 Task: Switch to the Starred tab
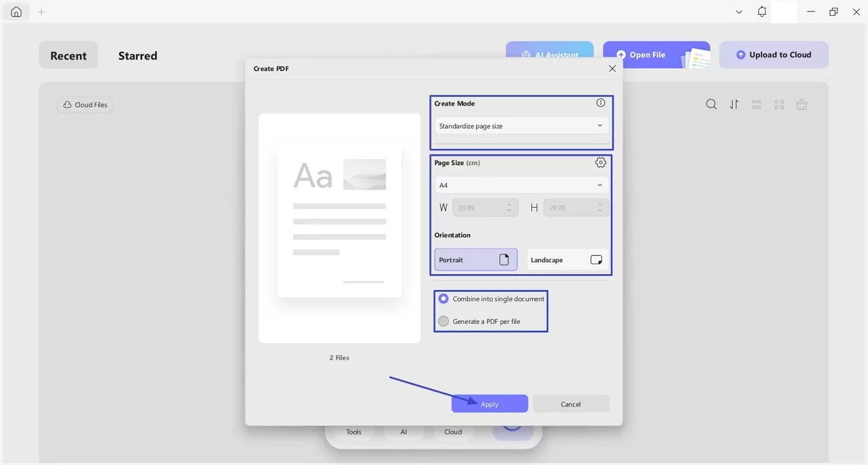tap(138, 55)
